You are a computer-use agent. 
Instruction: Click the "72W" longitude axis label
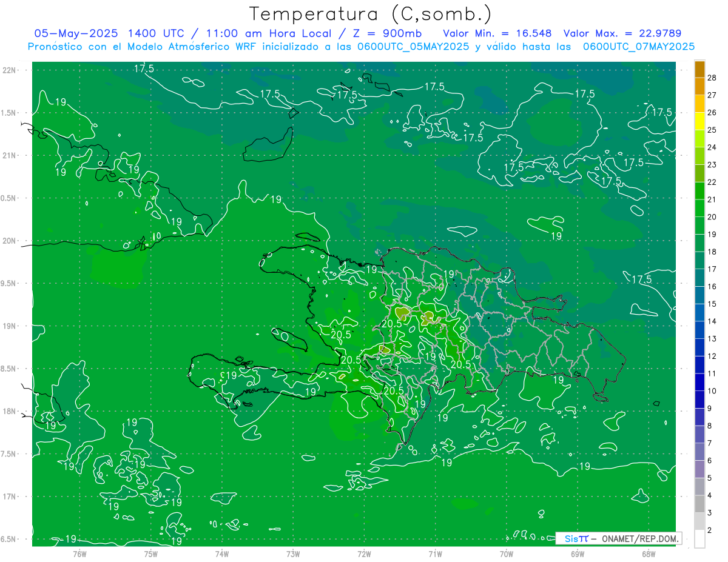pos(364,554)
